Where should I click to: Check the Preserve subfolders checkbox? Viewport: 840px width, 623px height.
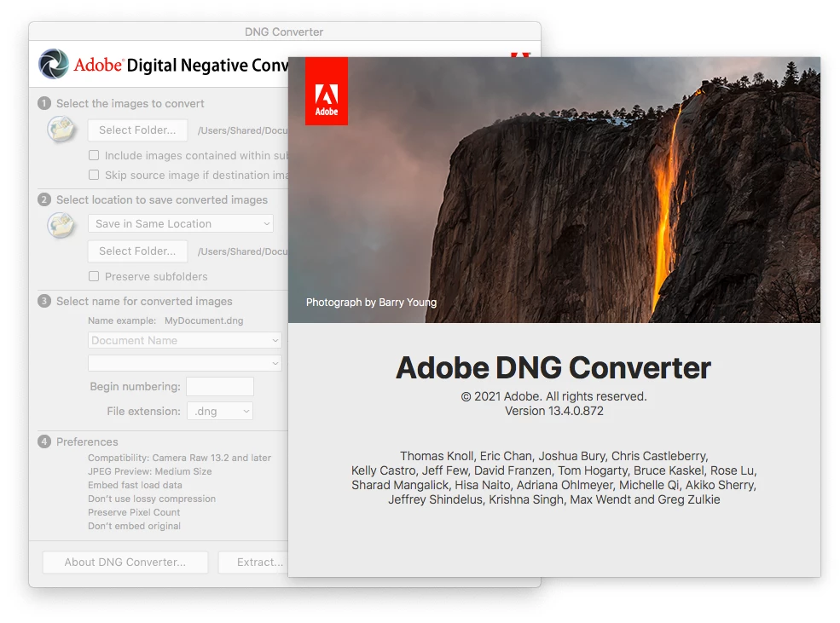tap(94, 276)
